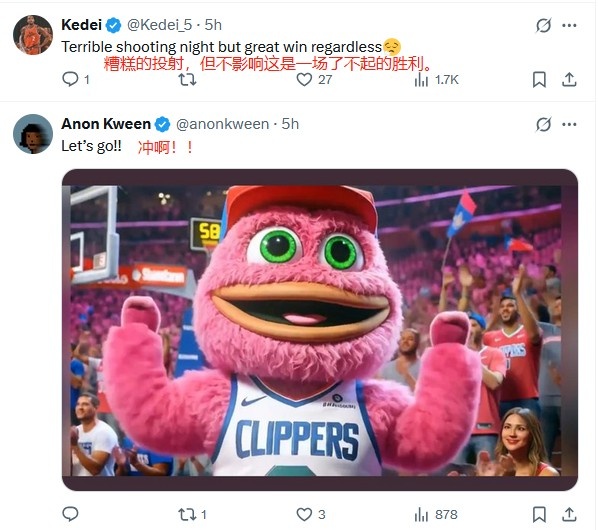Open the Kedei display name link
The image size is (598, 530).
click(x=81, y=25)
